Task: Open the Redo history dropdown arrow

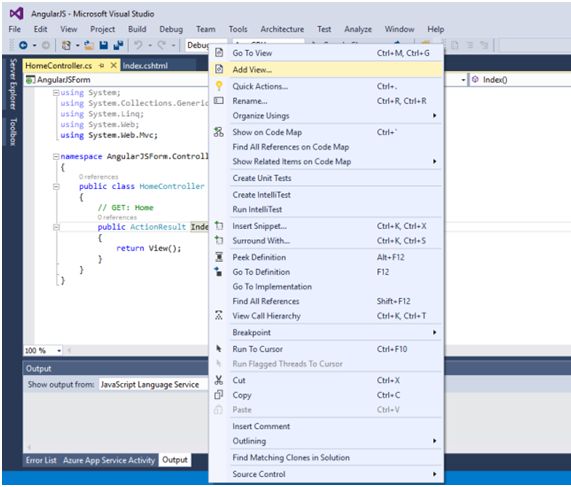Action: click(x=173, y=46)
